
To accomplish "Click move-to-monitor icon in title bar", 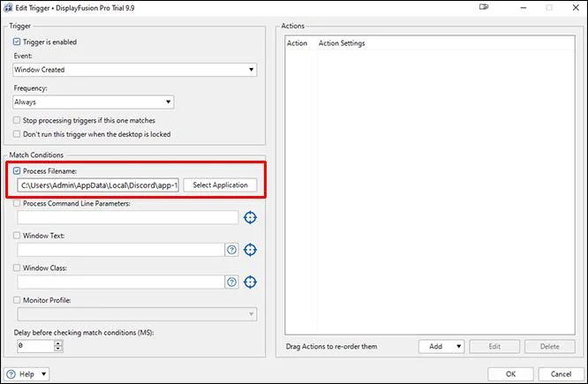I will (484, 7).
